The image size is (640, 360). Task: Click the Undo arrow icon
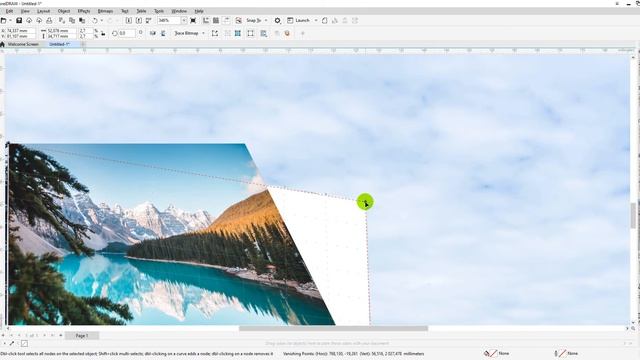[95, 20]
